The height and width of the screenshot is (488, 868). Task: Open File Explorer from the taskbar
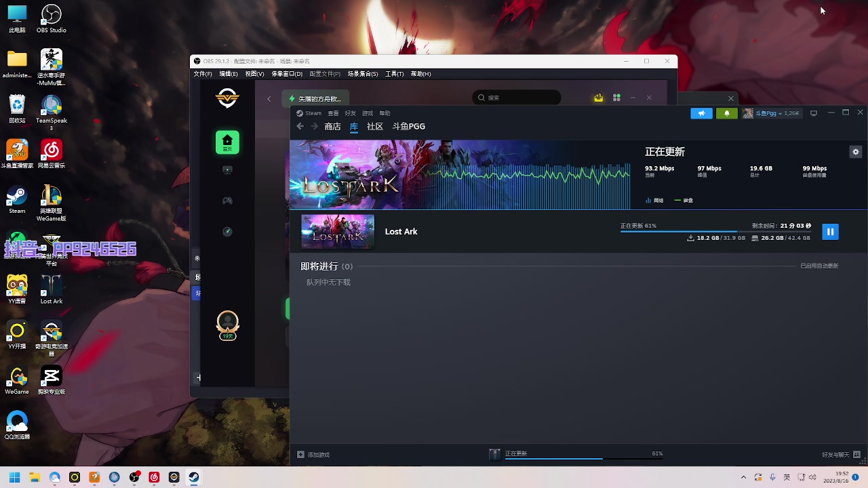tap(35, 477)
